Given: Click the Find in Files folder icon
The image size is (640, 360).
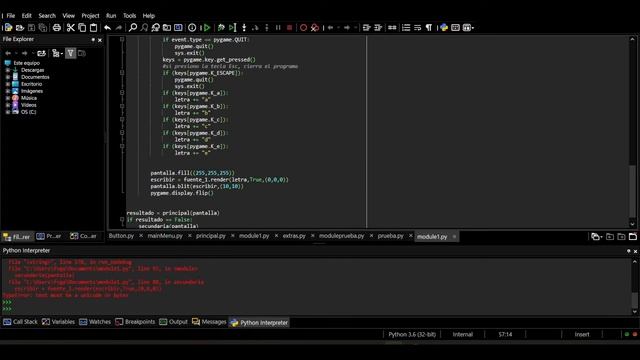Looking at the screenshot, I should [x=167, y=28].
